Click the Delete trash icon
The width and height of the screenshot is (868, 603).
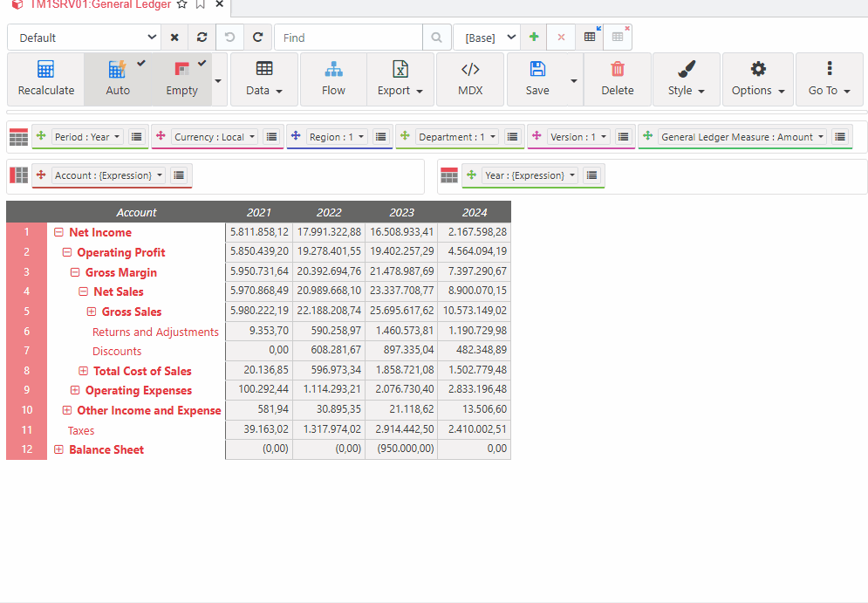(618, 70)
